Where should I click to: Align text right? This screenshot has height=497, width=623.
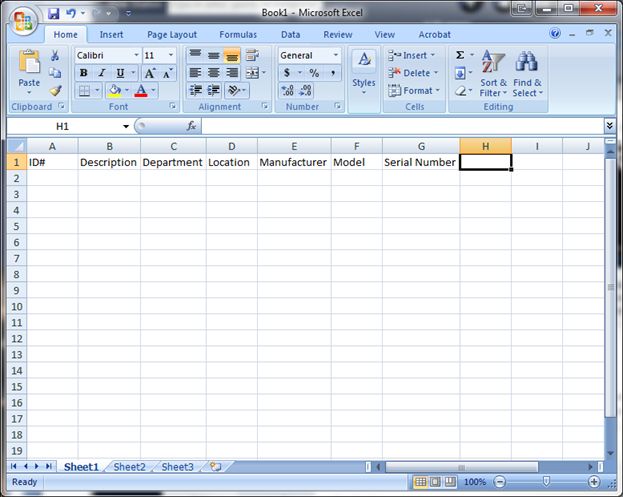(232, 73)
